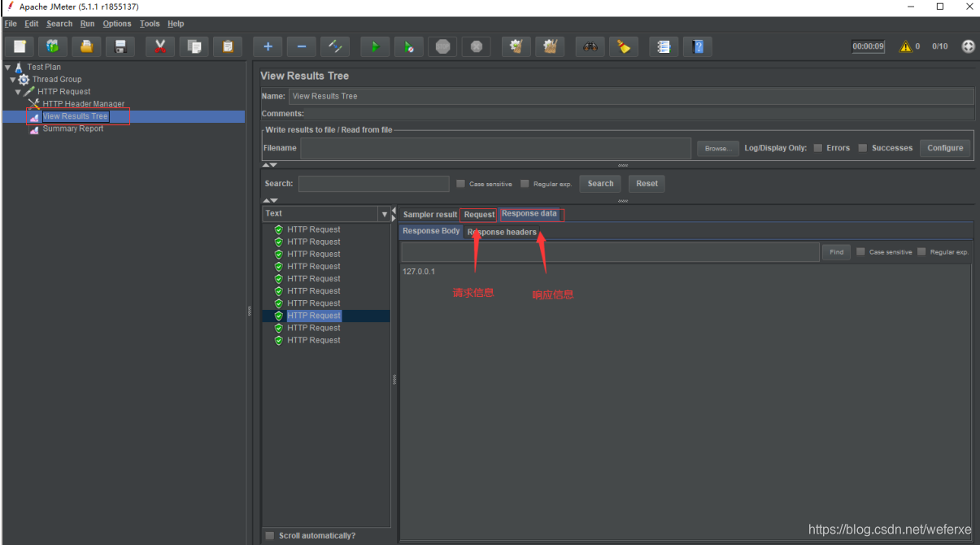This screenshot has height=545, width=980.
Task: Select the Response data tab
Action: 529,214
